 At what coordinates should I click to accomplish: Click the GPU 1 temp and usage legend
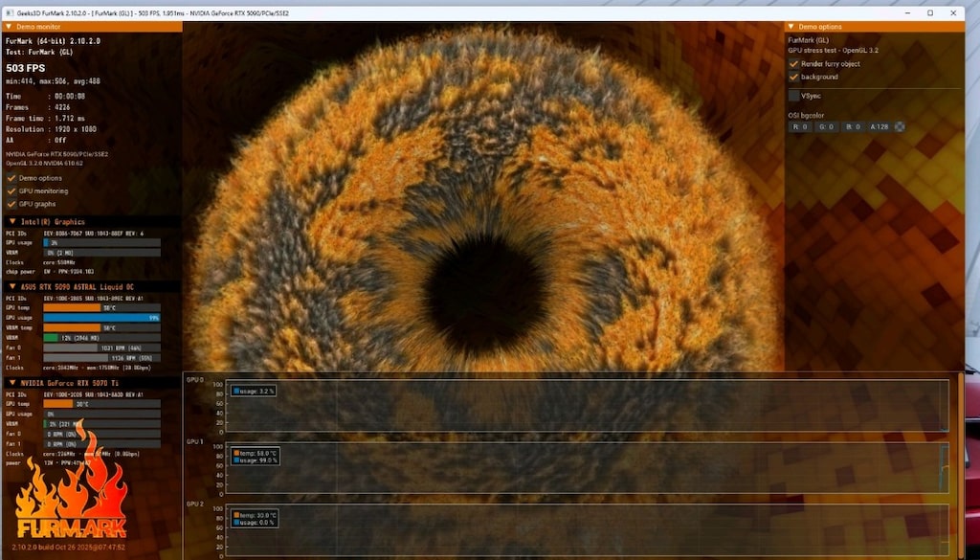(x=255, y=457)
